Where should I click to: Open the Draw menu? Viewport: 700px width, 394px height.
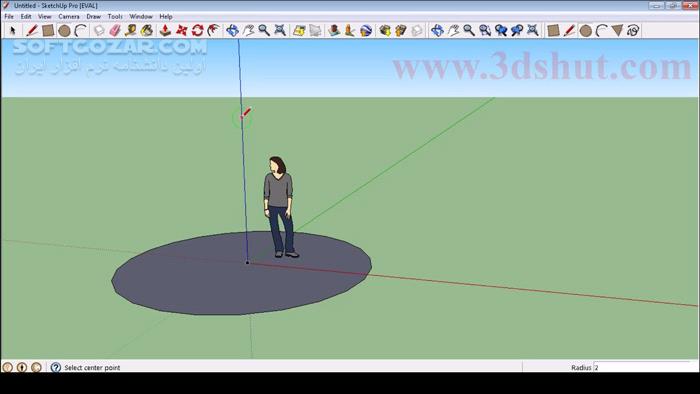(x=93, y=17)
